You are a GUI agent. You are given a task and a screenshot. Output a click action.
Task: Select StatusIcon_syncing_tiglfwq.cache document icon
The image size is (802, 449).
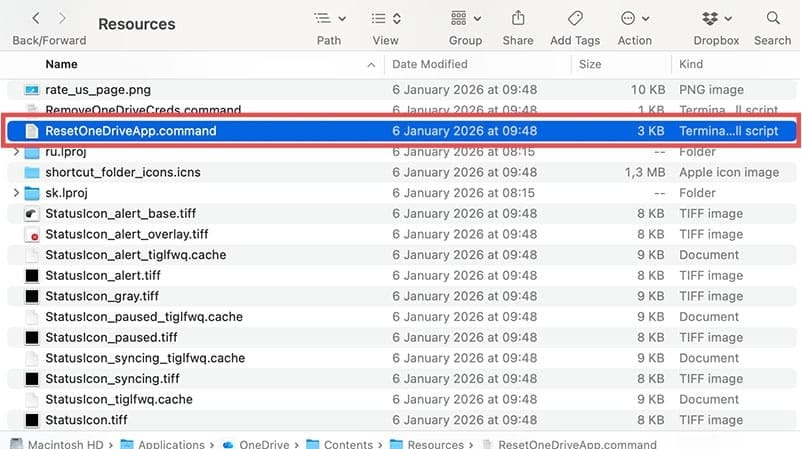(x=32, y=358)
